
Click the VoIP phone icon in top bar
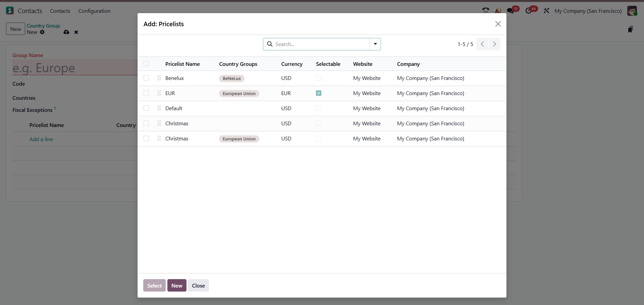click(485, 11)
